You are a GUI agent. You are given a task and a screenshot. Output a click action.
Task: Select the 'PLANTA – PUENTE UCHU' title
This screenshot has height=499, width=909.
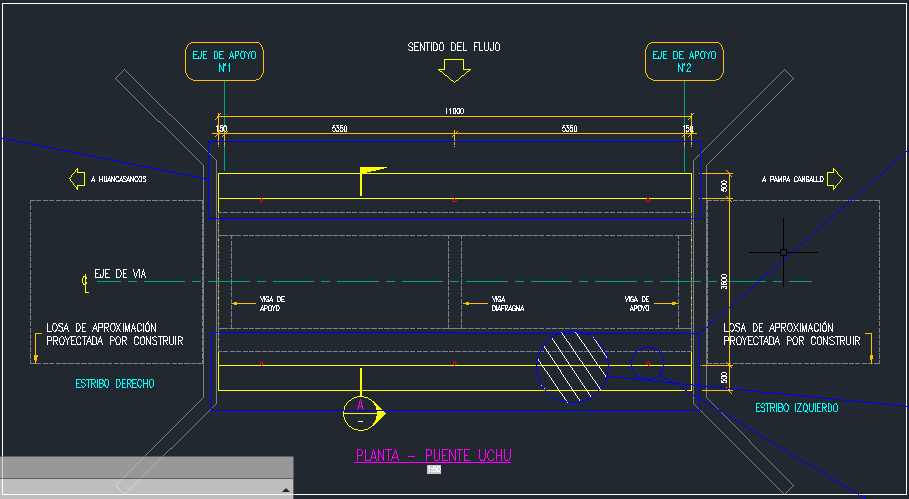433,456
